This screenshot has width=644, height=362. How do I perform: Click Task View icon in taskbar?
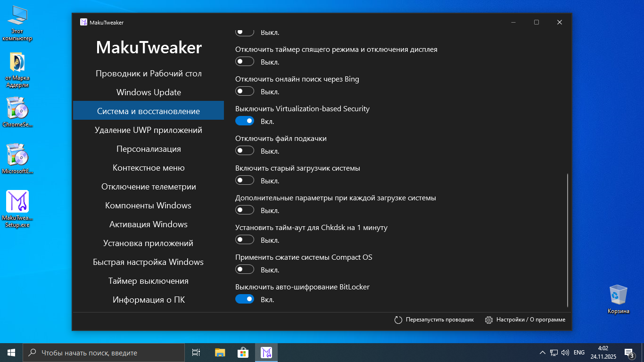pos(196,353)
